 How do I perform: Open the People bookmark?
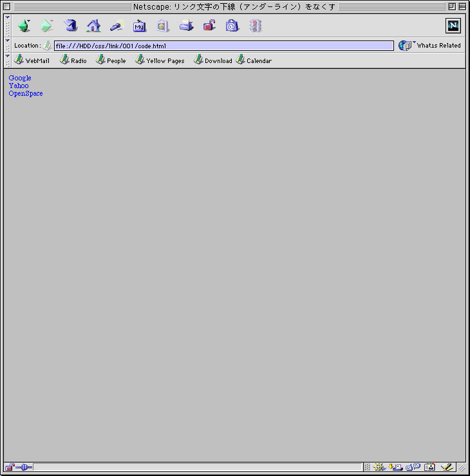(x=111, y=60)
